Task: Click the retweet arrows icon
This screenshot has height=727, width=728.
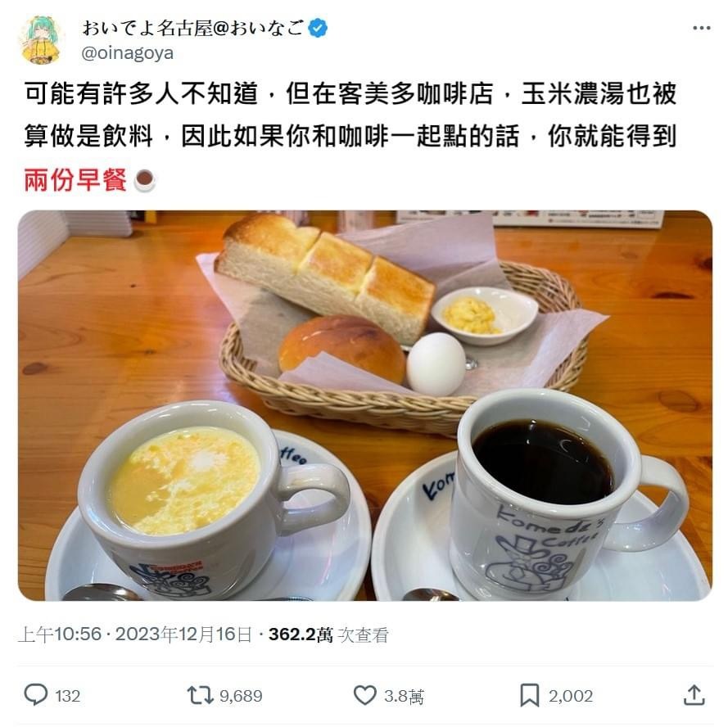Action: pos(200,695)
